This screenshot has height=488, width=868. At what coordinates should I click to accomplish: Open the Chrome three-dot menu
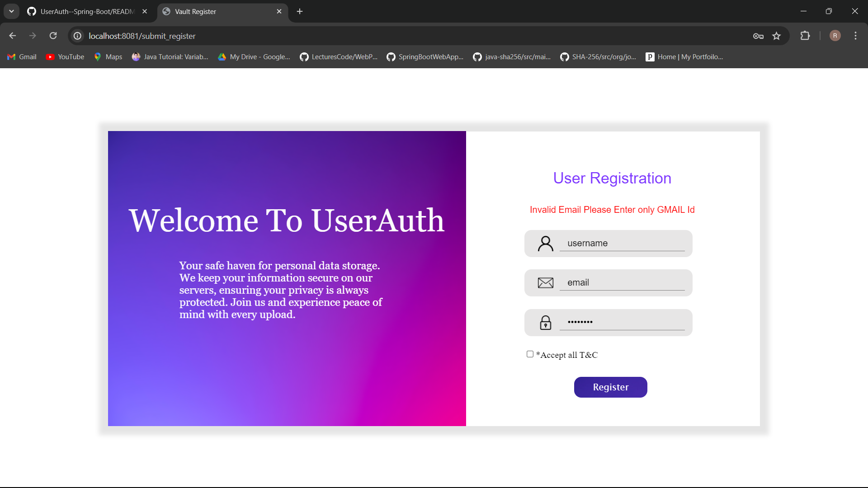click(855, 36)
